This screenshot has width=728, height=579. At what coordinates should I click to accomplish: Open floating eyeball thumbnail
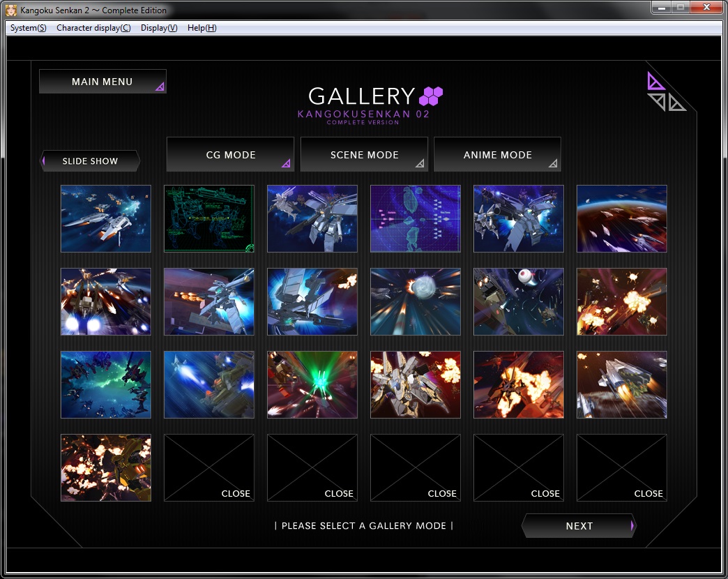click(x=519, y=301)
